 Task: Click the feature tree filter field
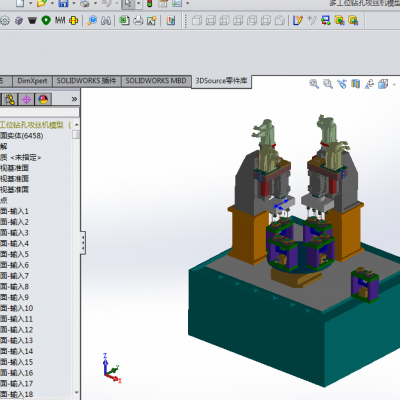click(x=39, y=112)
